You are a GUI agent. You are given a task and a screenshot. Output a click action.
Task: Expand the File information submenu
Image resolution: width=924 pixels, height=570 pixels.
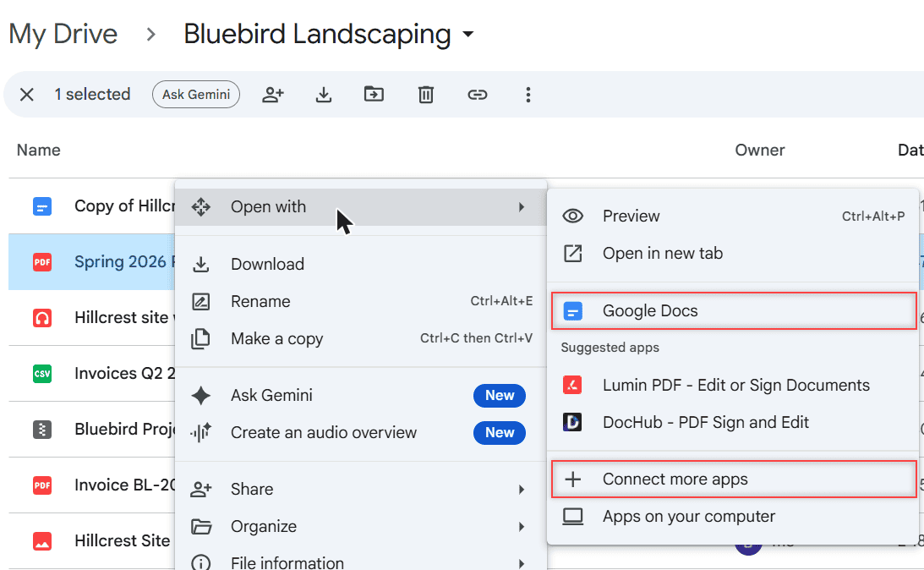tap(361, 560)
